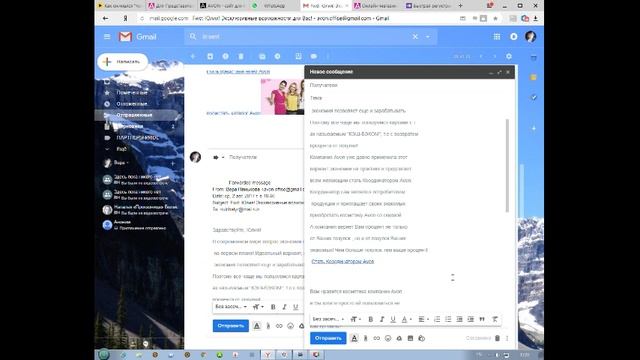The image size is (640, 360).
Task: Open the catalog link beside the Avon image
Action: (x=233, y=113)
